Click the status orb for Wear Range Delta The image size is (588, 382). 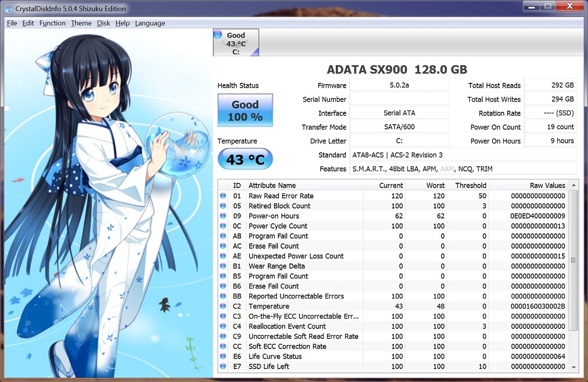point(223,266)
